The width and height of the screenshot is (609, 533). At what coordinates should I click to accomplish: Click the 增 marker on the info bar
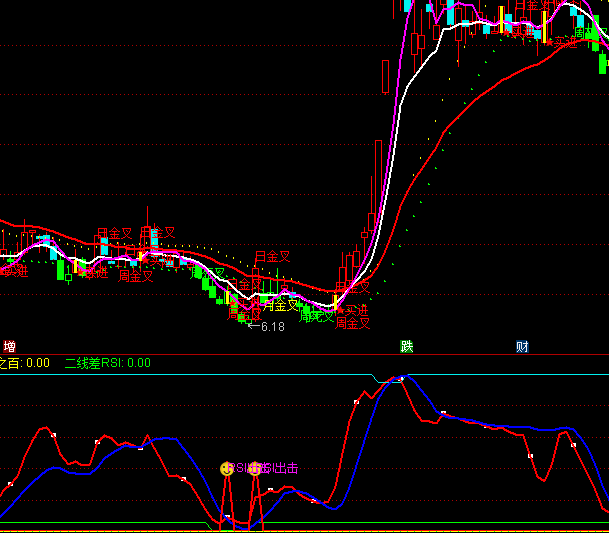click(9, 347)
